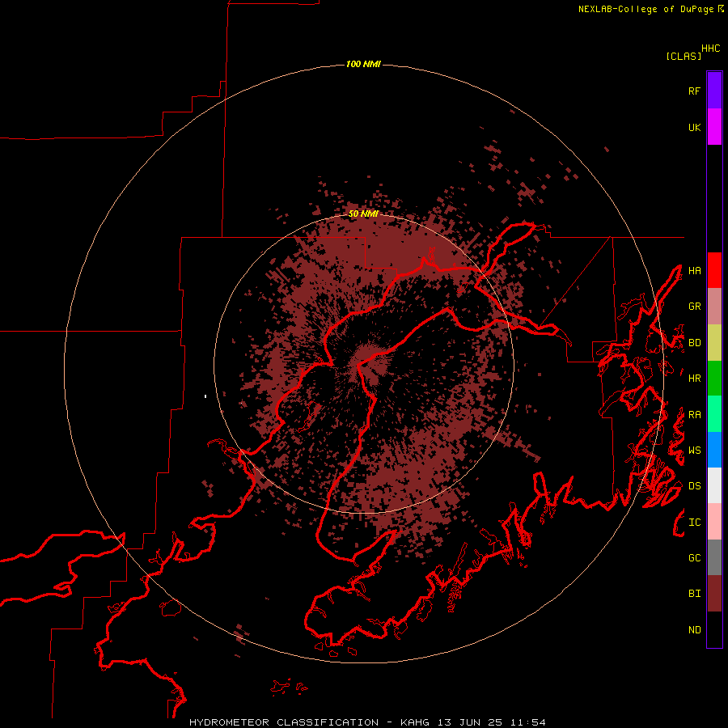Click the "[CLAS]" units label
The height and width of the screenshot is (728, 728).
684,56
